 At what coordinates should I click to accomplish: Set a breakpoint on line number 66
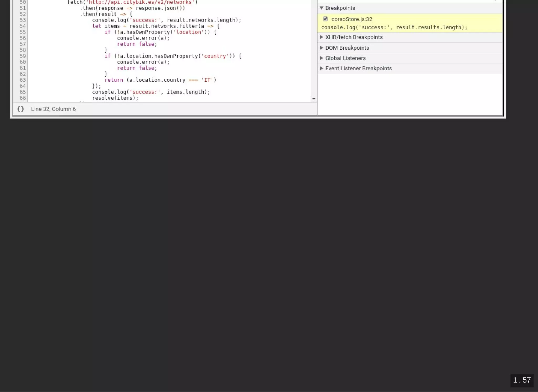pyautogui.click(x=23, y=98)
